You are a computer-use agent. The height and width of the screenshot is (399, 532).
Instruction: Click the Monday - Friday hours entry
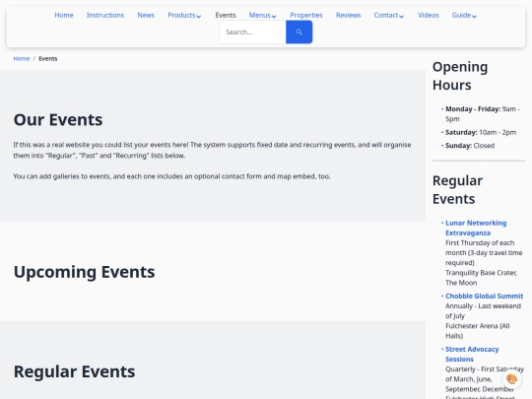483,114
